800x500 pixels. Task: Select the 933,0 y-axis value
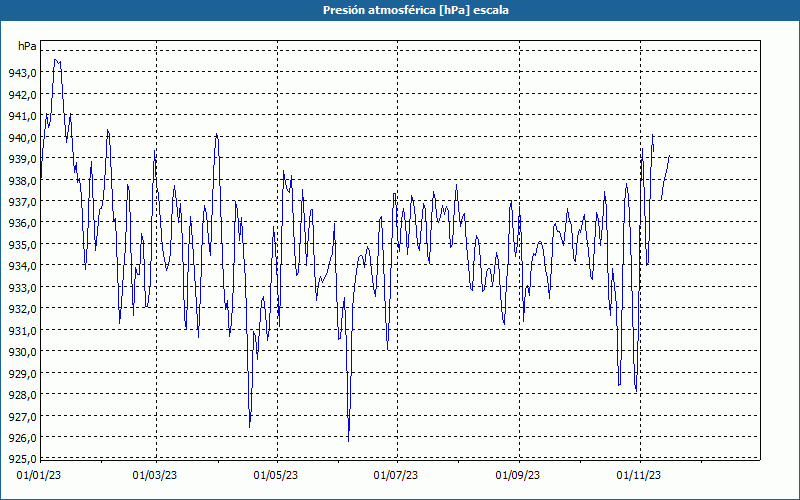click(22, 287)
